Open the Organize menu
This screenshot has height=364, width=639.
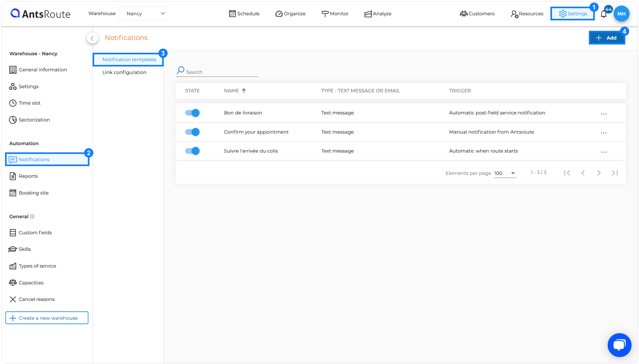pos(290,14)
